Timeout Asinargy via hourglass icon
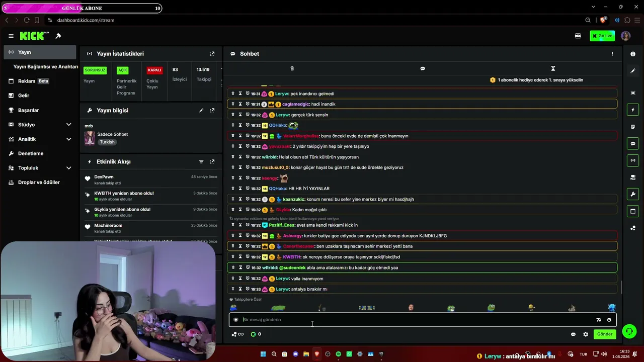 click(240, 236)
